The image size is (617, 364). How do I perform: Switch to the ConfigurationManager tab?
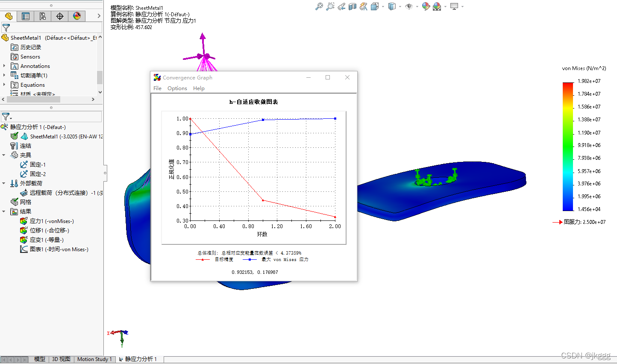click(x=43, y=16)
